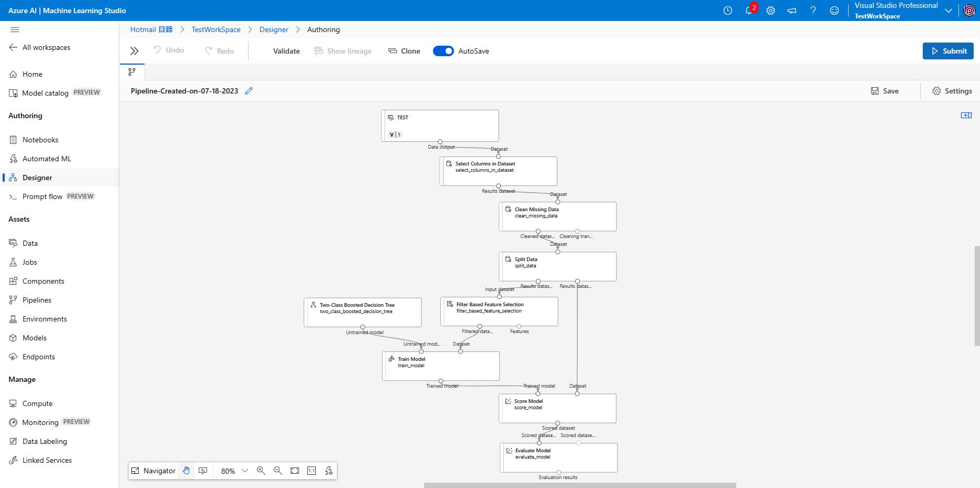
Task: Click the zoom out magnifier icon
Action: pos(278,471)
